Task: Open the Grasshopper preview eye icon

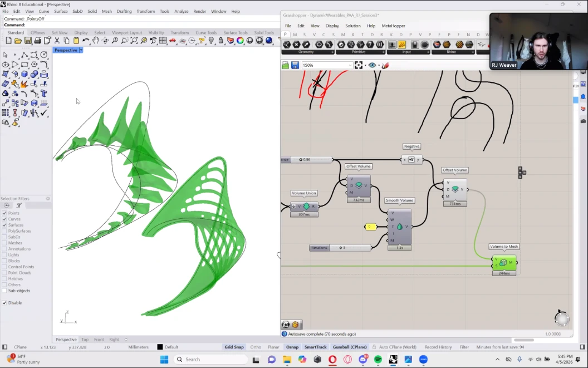Action: point(372,65)
